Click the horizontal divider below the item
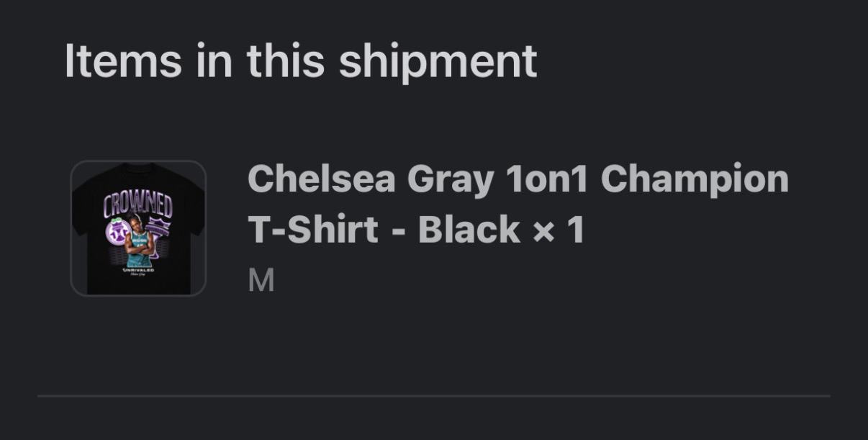The height and width of the screenshot is (440, 868). [x=433, y=395]
